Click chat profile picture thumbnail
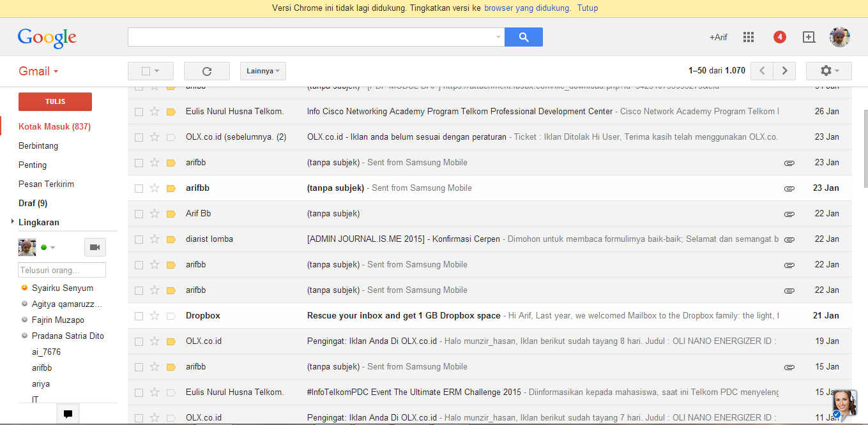The height and width of the screenshot is (425, 868). (27, 247)
